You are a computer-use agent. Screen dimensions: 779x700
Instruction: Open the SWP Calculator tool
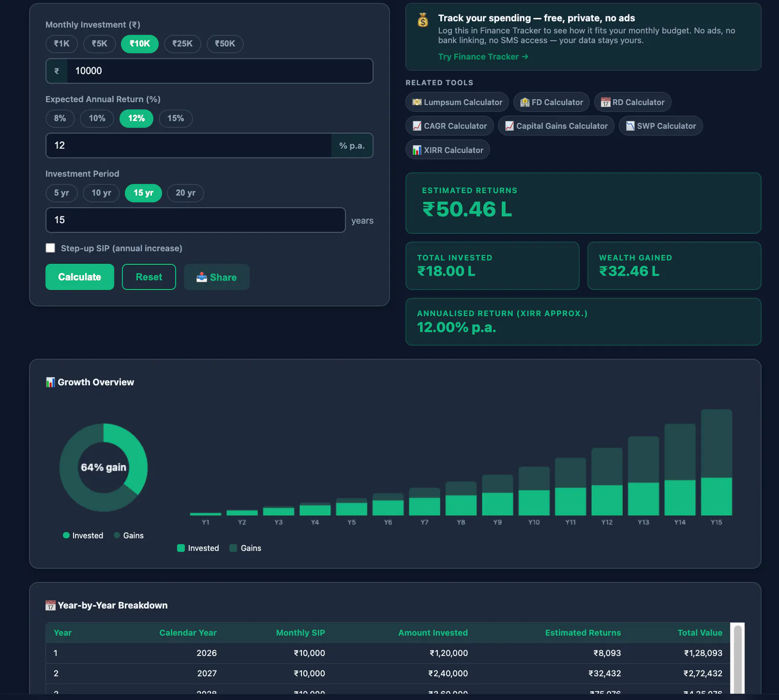click(x=661, y=126)
